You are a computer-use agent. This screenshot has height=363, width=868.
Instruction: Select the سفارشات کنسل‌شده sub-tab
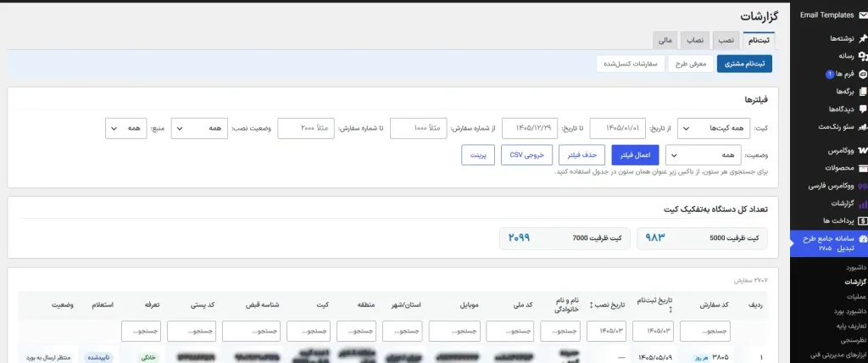630,64
